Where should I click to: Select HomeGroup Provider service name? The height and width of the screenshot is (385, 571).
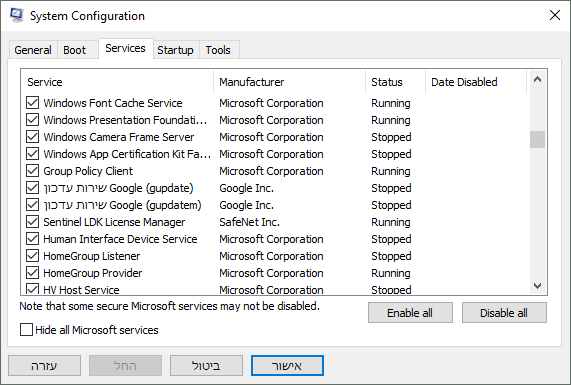(x=92, y=273)
